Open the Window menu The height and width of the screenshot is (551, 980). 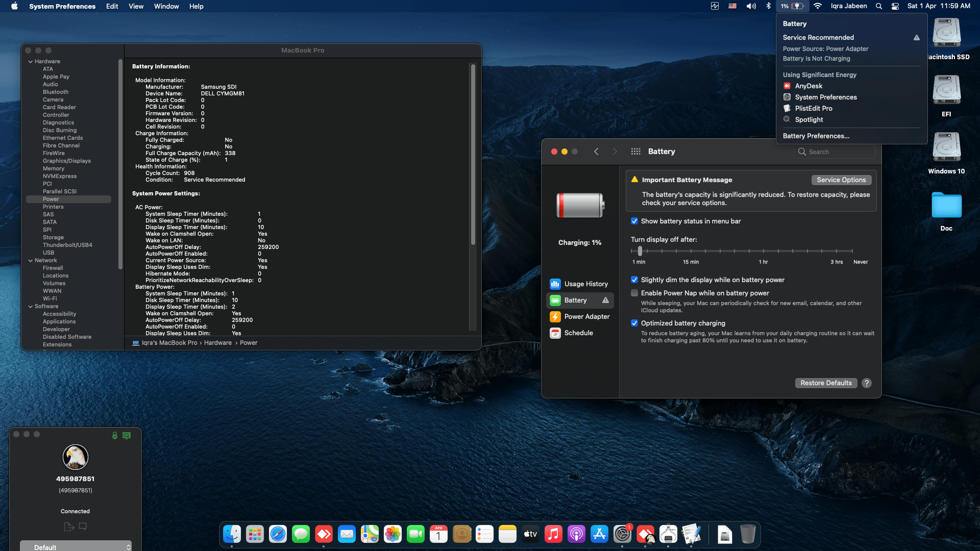pos(166,6)
